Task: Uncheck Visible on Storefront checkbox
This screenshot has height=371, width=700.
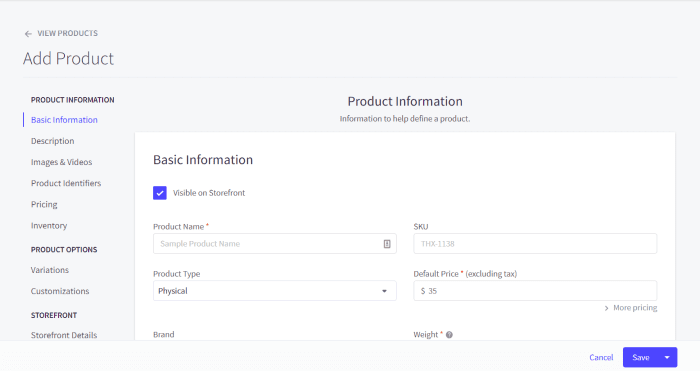Action: [x=160, y=193]
